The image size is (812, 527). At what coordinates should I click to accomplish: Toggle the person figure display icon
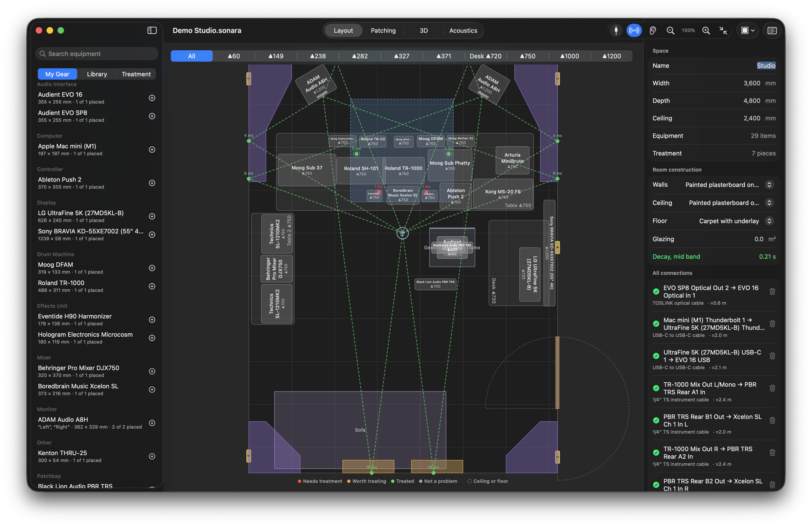tap(616, 30)
